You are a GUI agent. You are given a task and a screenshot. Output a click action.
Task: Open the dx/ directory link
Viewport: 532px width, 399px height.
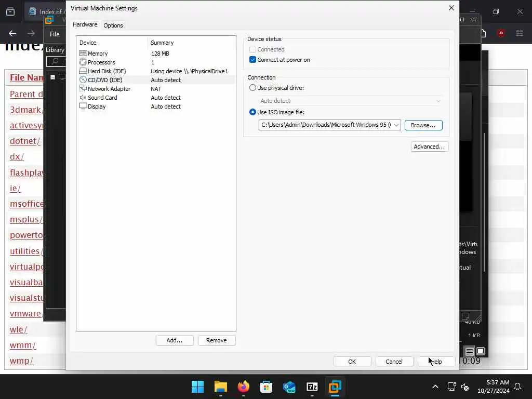(17, 157)
